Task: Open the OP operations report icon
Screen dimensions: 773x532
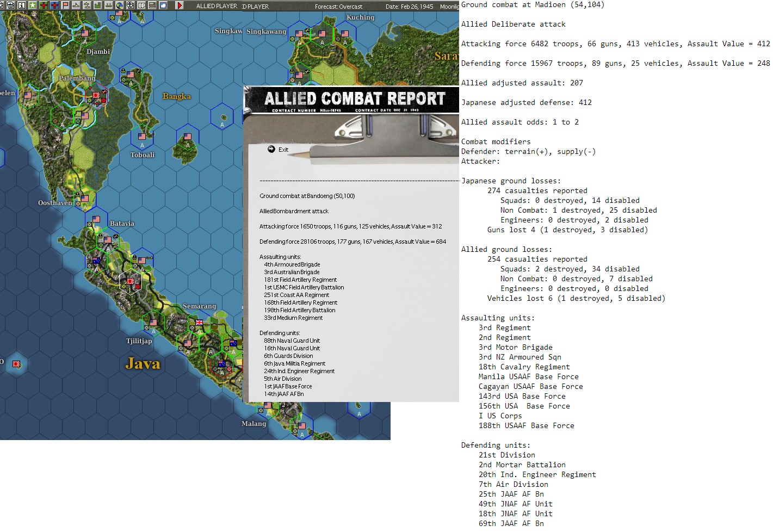Action: point(141,5)
